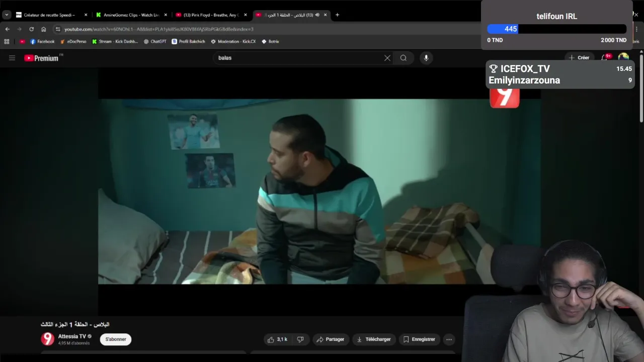The image size is (644, 362).
Task: Go back to the previous page
Action: point(7,29)
